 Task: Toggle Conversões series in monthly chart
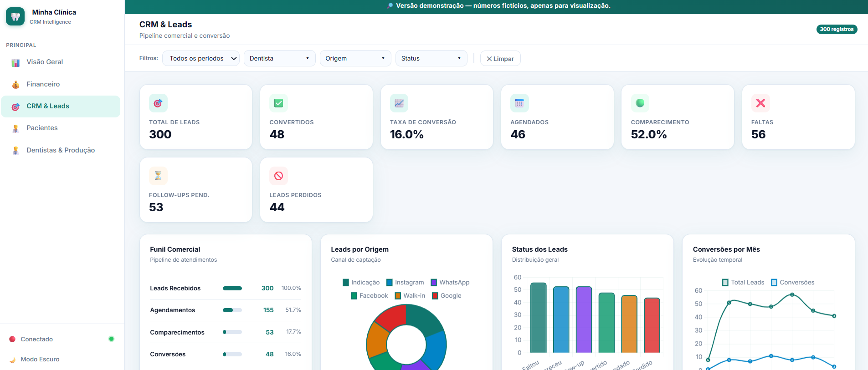(x=793, y=282)
